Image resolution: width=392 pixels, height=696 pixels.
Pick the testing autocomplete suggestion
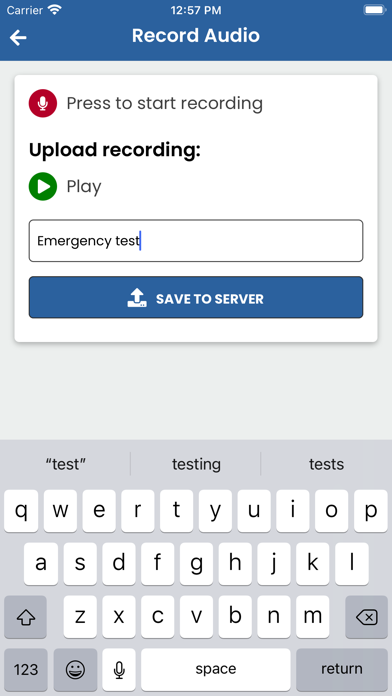tap(196, 464)
